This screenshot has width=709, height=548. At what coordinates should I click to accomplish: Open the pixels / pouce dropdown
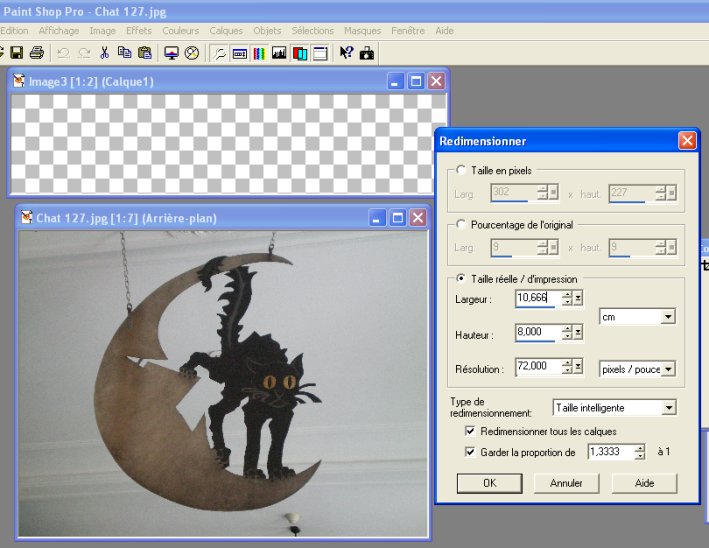[x=668, y=369]
